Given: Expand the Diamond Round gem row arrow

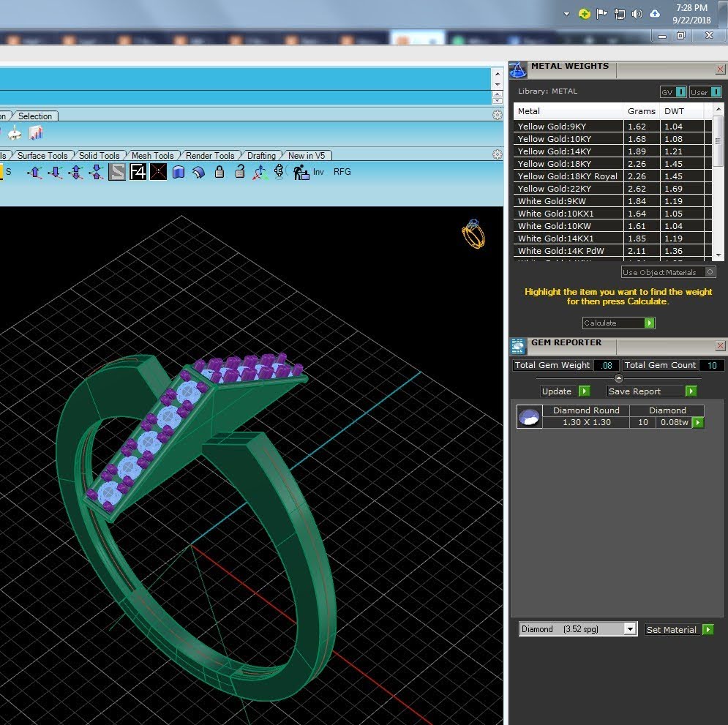Looking at the screenshot, I should coord(698,422).
